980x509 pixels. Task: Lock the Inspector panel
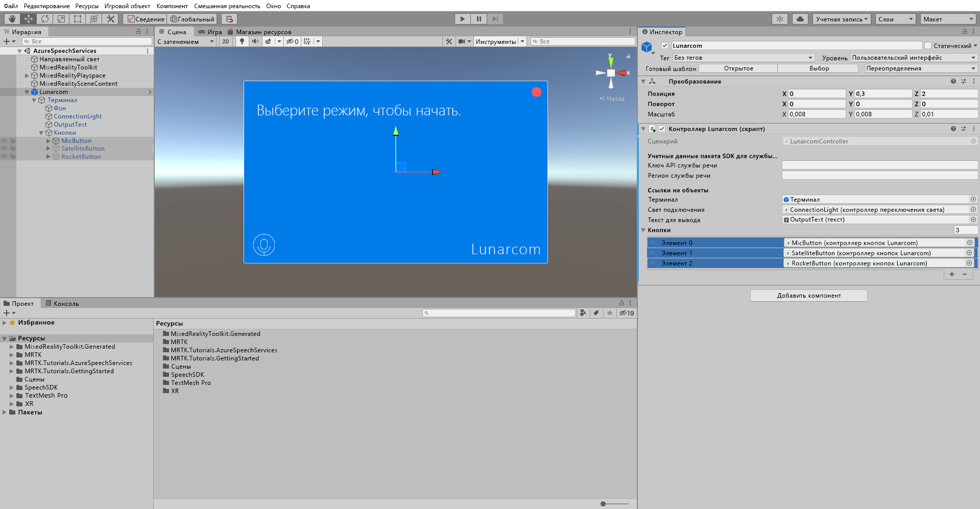(965, 32)
